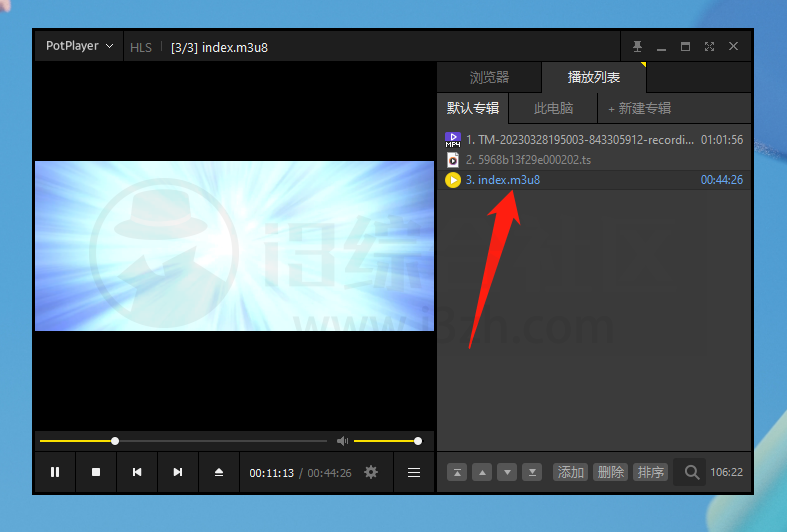
Task: Click the volume slider handle
Action: 418,441
